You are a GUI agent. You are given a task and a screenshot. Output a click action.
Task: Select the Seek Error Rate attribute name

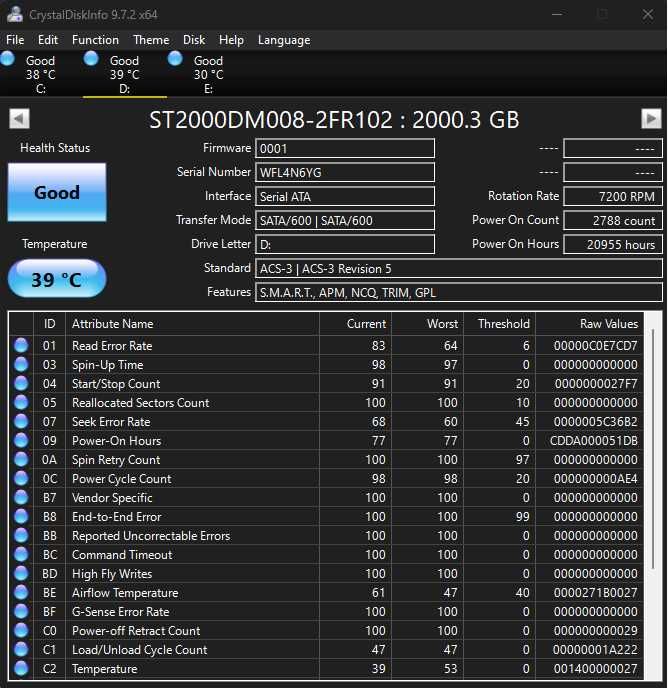111,422
